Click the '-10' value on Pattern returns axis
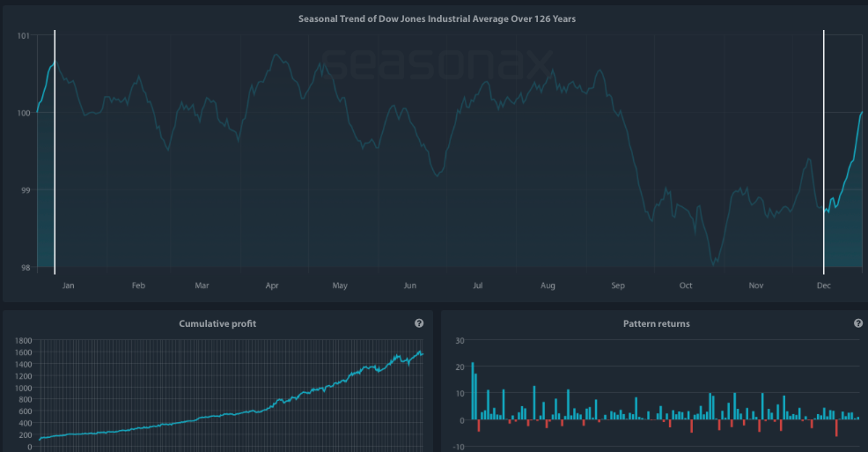 click(459, 447)
